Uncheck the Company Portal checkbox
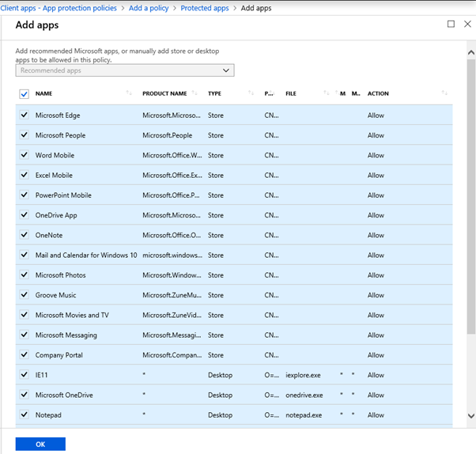 coord(25,354)
